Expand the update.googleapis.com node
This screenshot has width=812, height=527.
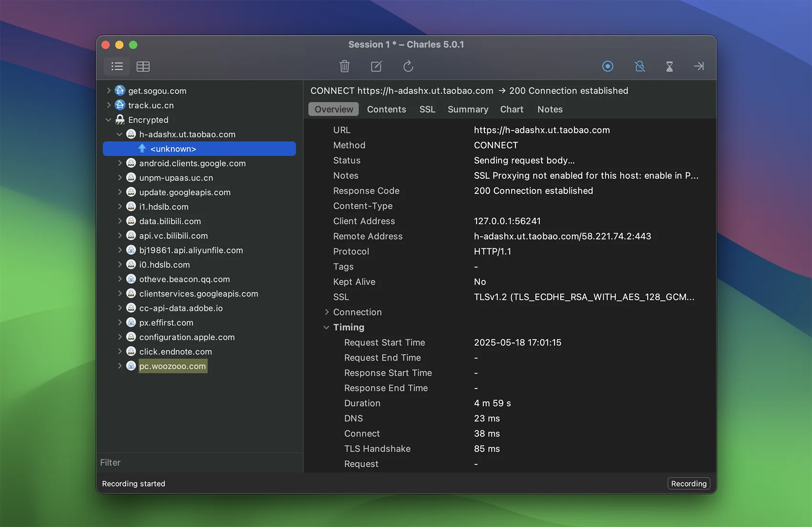[x=119, y=192]
